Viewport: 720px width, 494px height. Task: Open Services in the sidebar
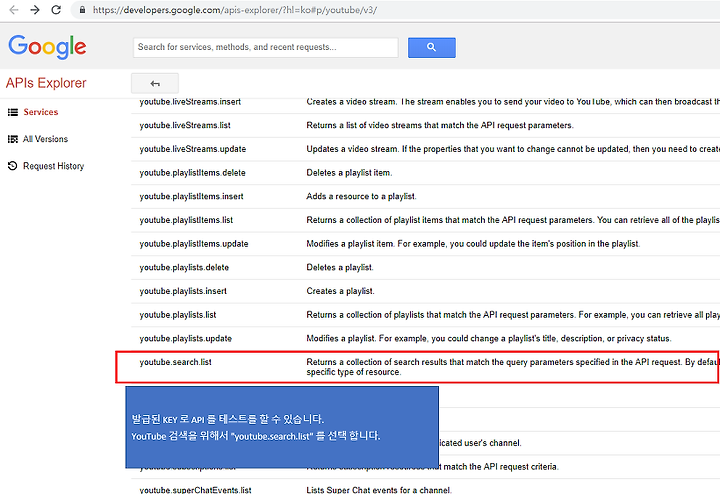(x=41, y=112)
